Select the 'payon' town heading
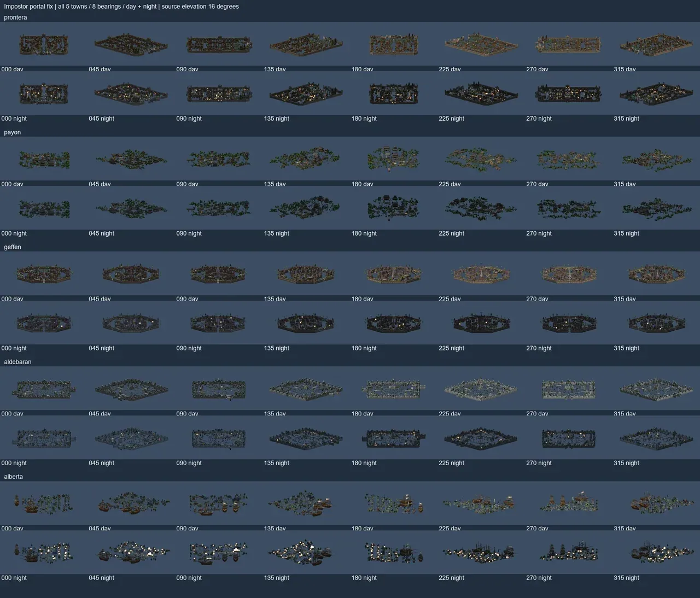Image resolution: width=700 pixels, height=598 pixels. click(13, 132)
